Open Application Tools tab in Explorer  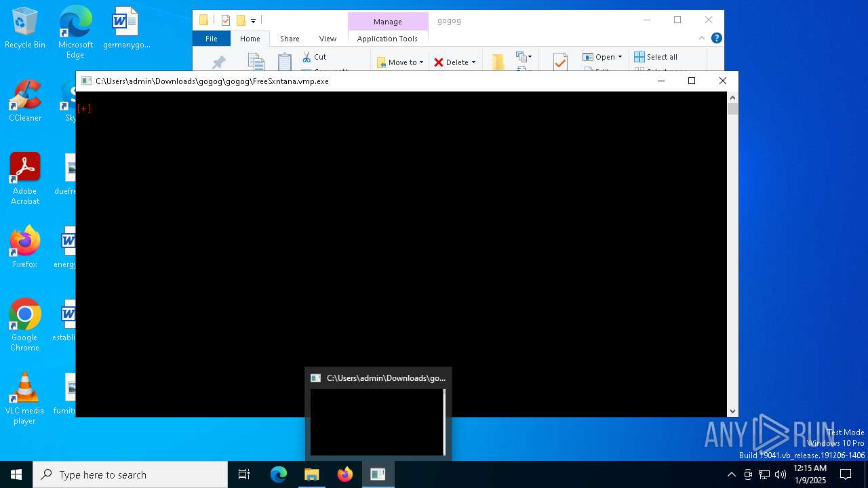(x=387, y=39)
